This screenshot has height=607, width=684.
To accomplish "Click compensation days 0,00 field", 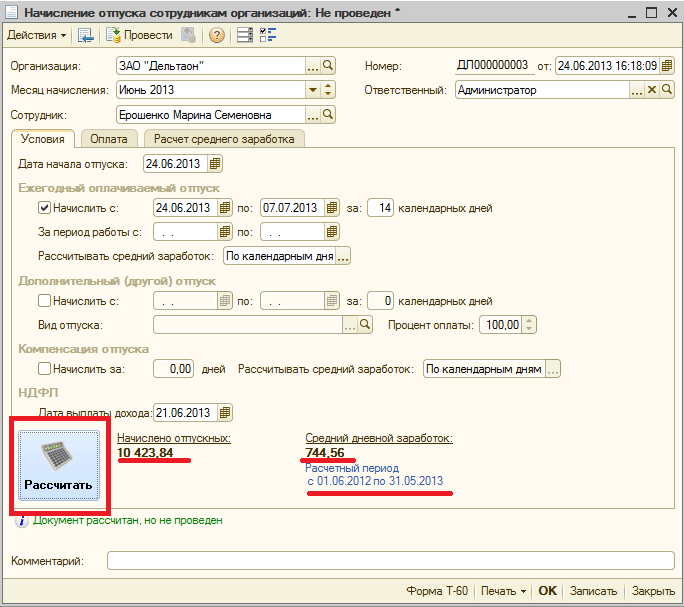I will (x=173, y=369).
